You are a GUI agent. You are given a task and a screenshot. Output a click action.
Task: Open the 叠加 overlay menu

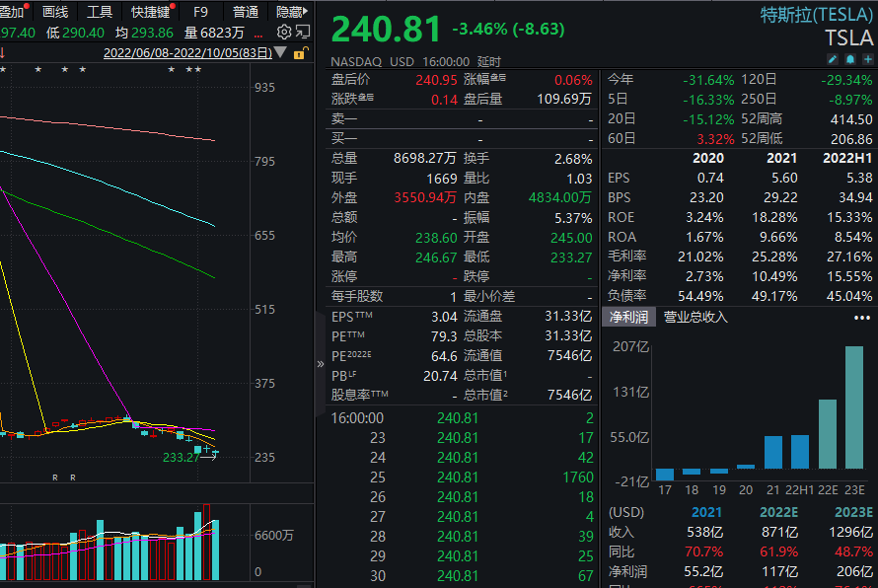point(12,11)
